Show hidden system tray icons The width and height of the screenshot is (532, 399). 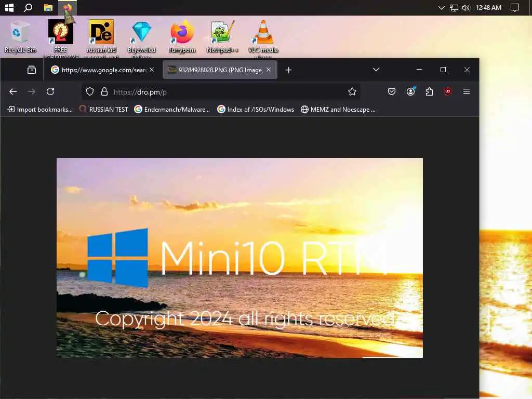tap(441, 7)
